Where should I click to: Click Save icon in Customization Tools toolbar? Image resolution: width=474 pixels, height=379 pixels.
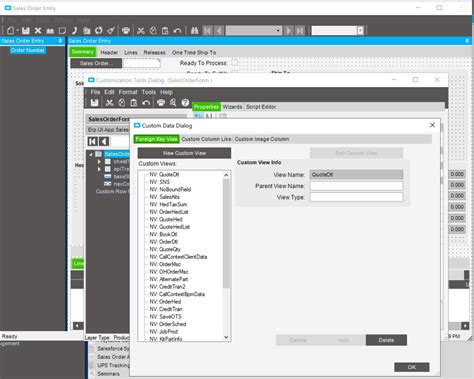[94, 103]
